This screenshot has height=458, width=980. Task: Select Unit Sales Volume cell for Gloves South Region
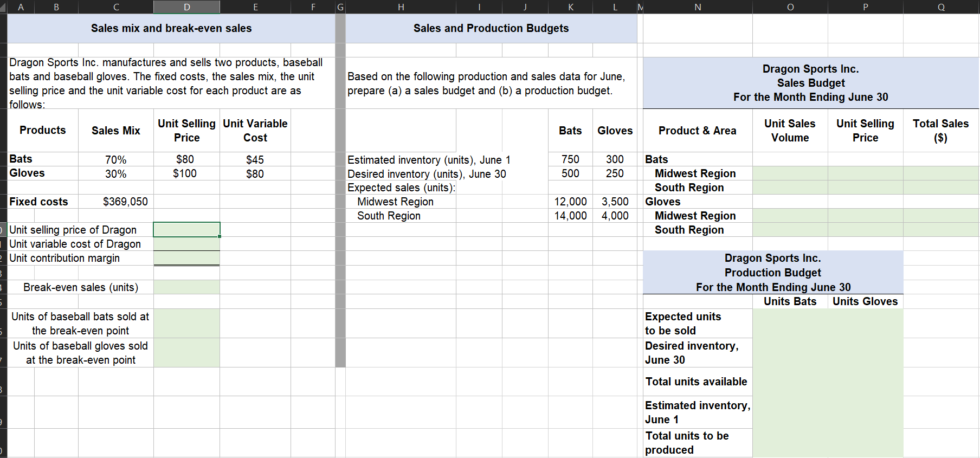coord(790,230)
